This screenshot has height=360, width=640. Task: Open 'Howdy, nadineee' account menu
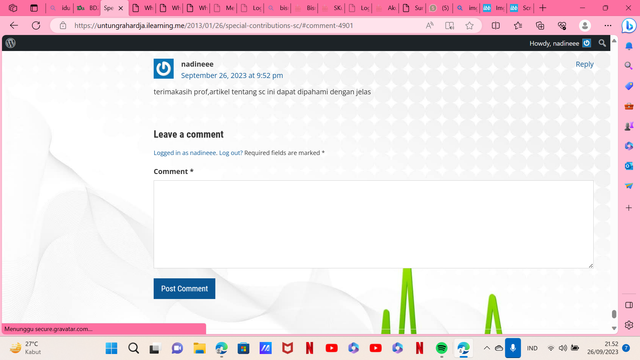560,43
